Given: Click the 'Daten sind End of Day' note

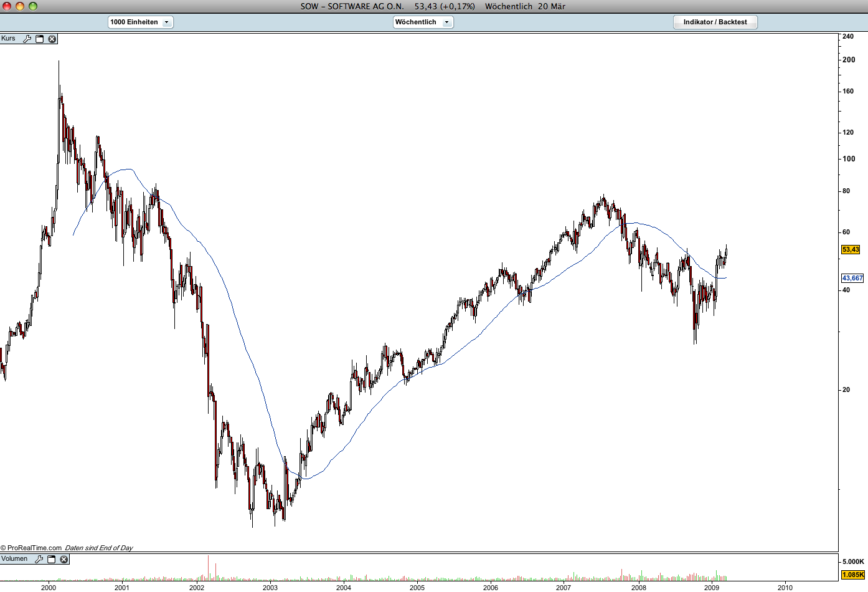Looking at the screenshot, I should (x=99, y=548).
